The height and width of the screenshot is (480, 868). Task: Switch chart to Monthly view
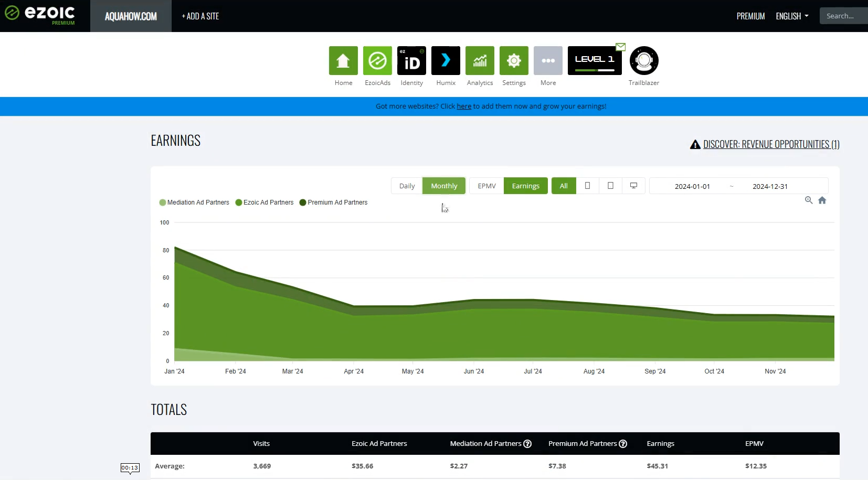click(444, 186)
